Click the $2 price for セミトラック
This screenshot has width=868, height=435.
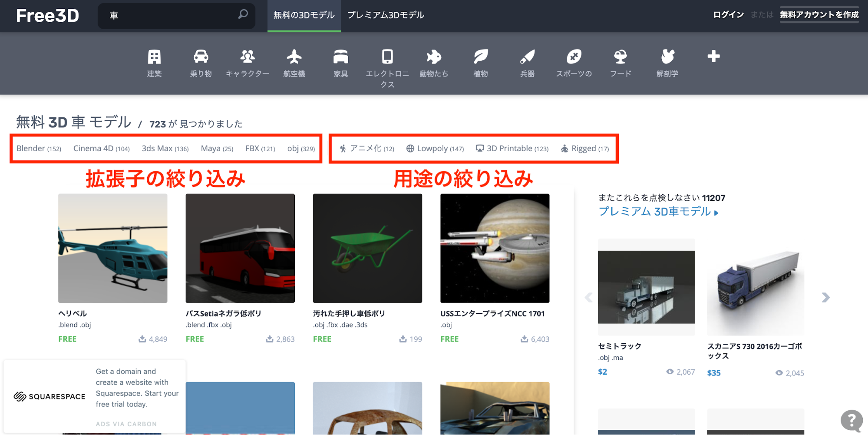point(603,372)
